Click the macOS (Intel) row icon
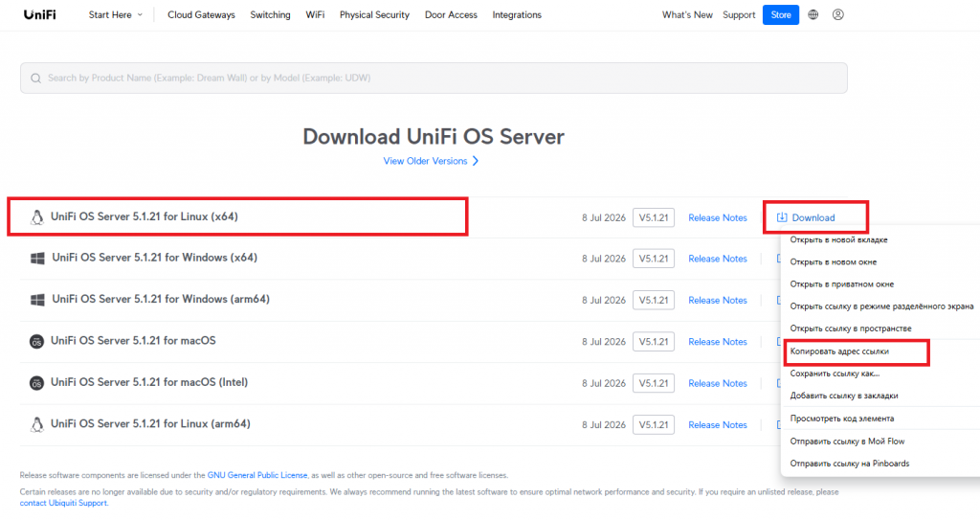Viewport: 980px width, 521px height. (37, 383)
